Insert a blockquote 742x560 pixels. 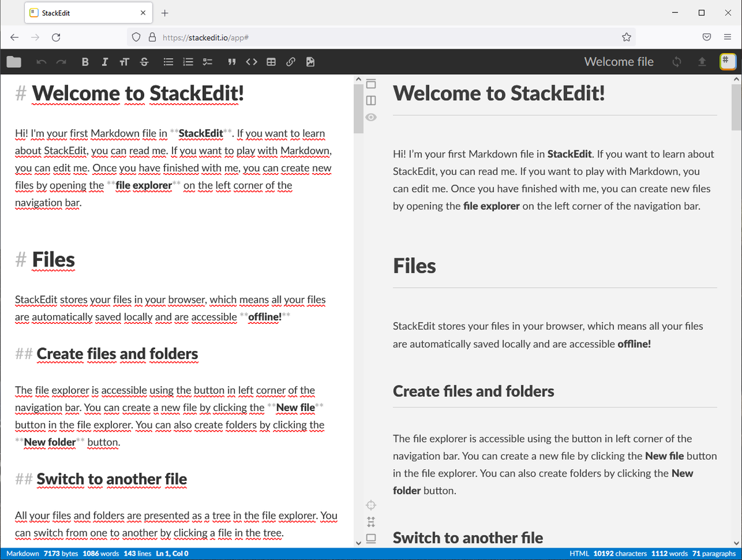pos(231,61)
